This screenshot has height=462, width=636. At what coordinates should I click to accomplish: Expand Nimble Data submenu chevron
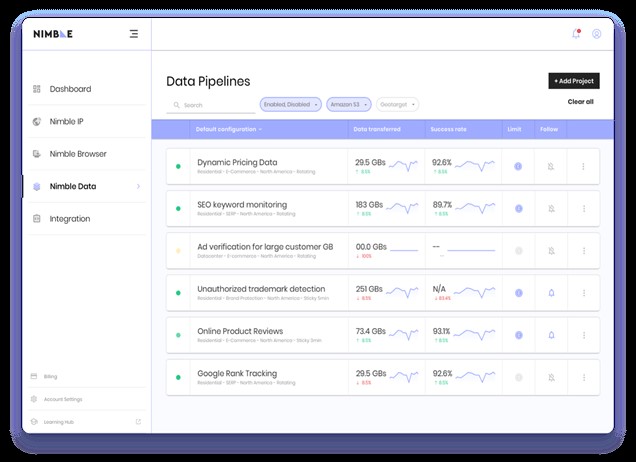point(138,186)
